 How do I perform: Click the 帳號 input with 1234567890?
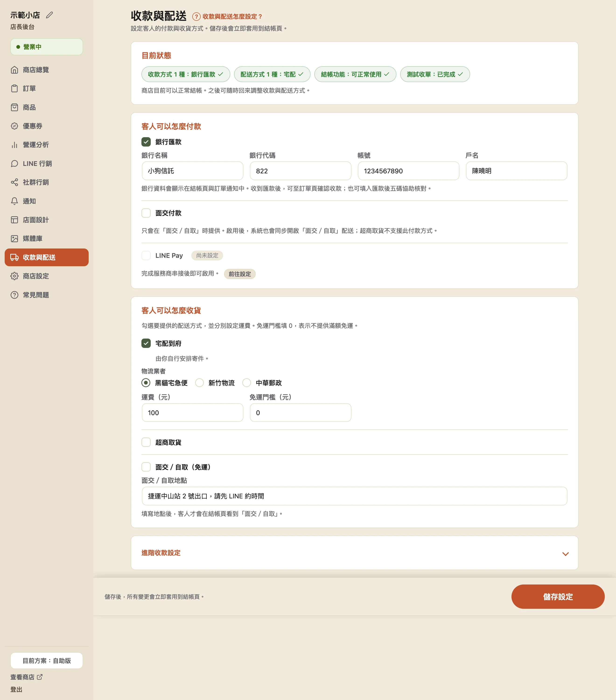(409, 171)
